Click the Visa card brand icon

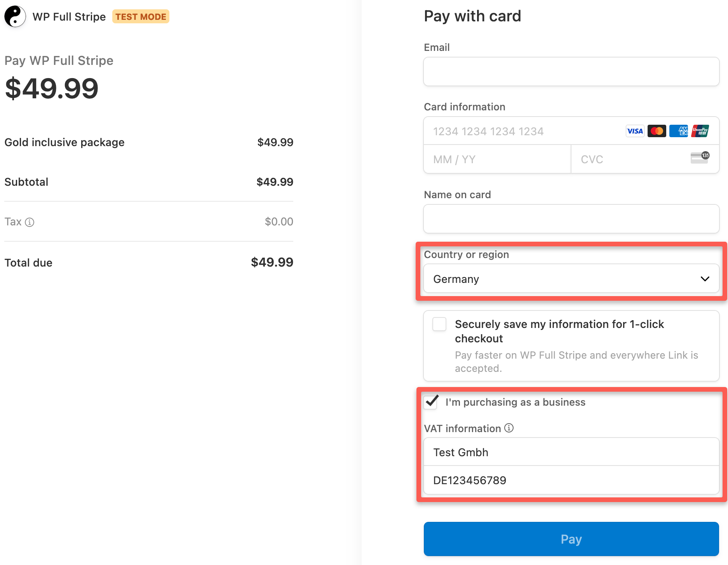point(635,131)
